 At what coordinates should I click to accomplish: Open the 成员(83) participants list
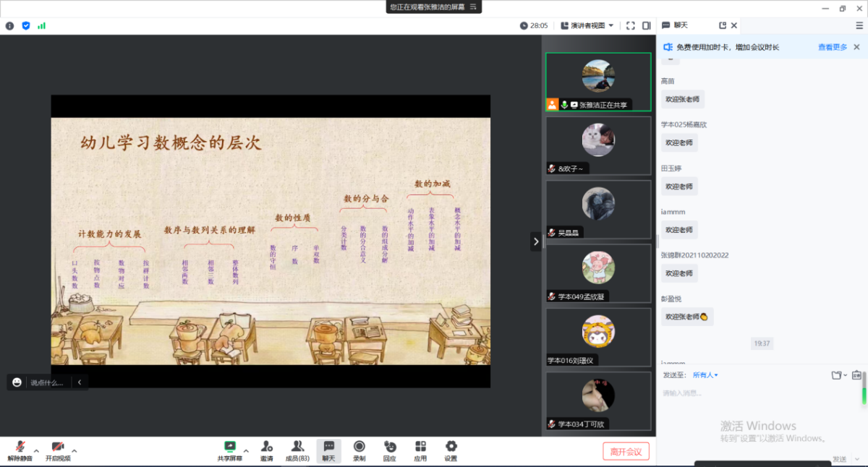coord(297,450)
